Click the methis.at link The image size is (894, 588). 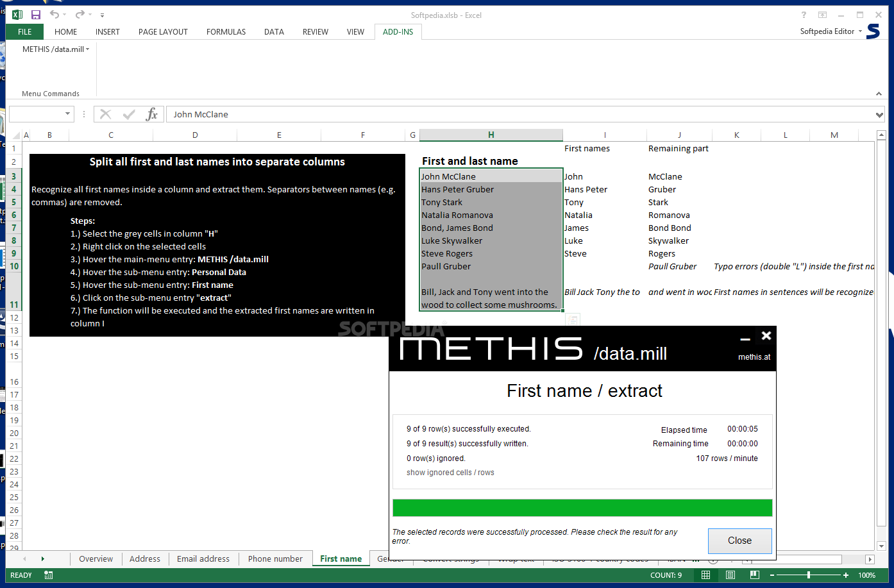754,357
